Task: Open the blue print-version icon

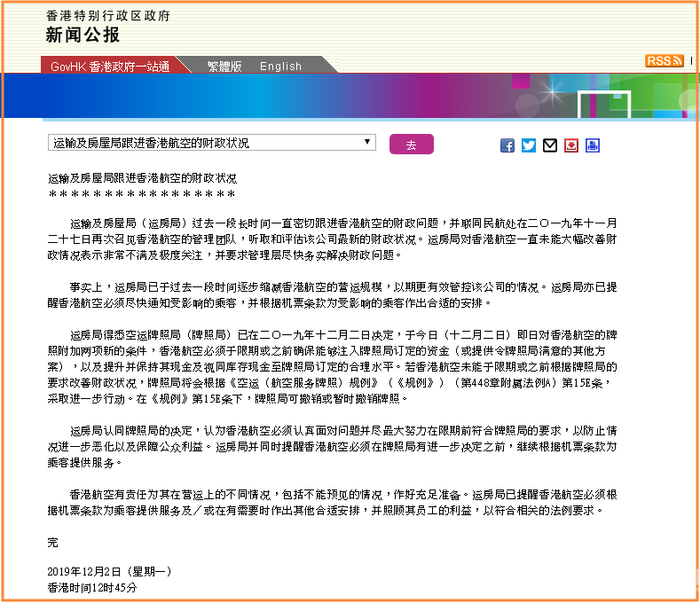Action: click(593, 145)
